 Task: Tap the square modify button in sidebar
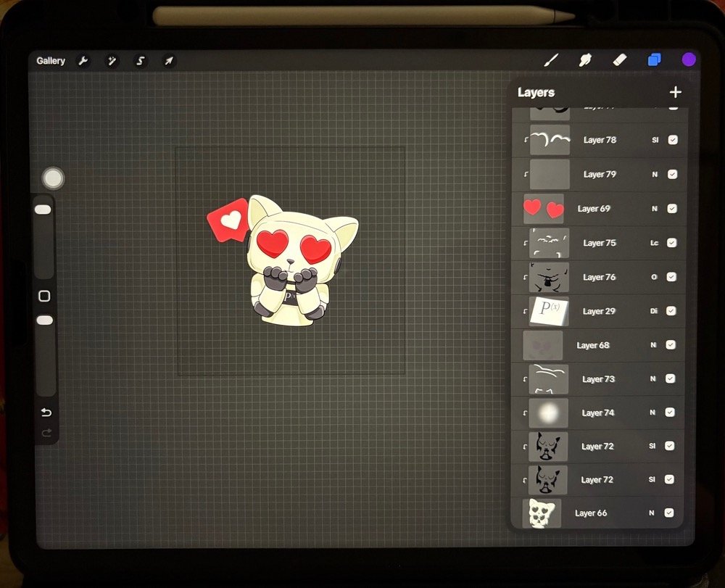coord(44,296)
